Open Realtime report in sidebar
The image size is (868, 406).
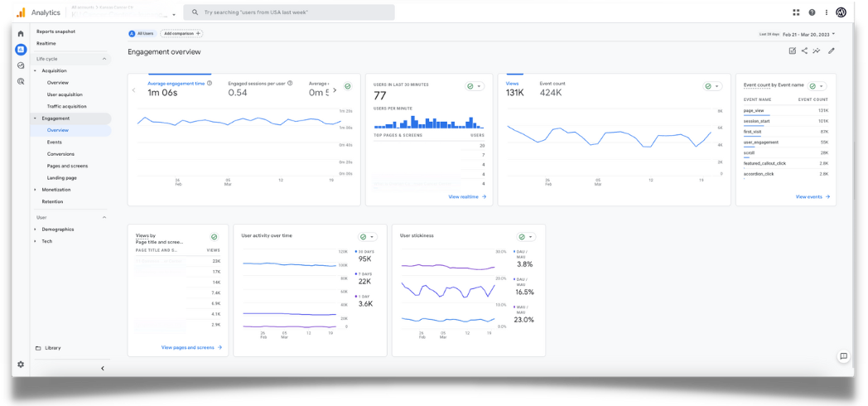[46, 43]
